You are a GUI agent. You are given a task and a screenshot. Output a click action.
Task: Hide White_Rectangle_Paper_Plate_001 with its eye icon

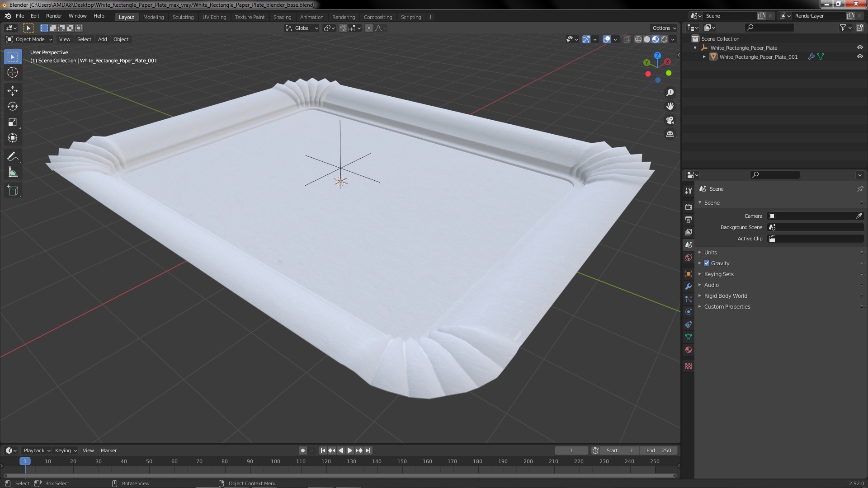pyautogui.click(x=860, y=56)
